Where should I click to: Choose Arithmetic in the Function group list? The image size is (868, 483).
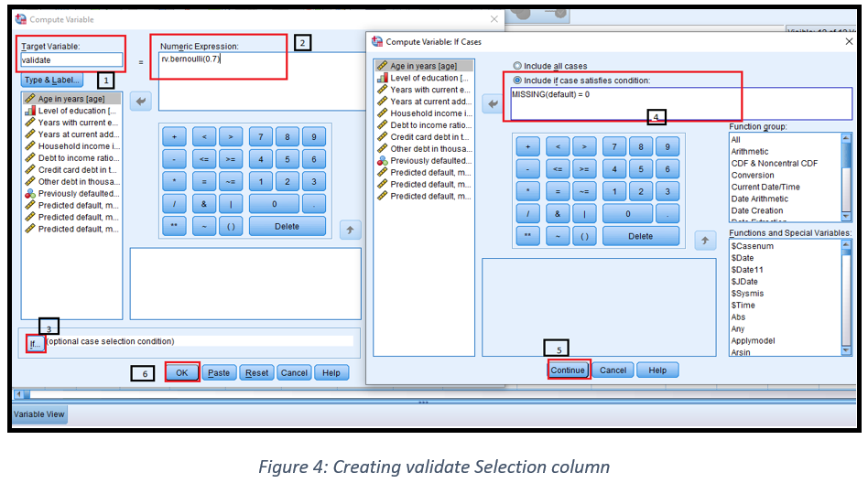click(x=750, y=152)
